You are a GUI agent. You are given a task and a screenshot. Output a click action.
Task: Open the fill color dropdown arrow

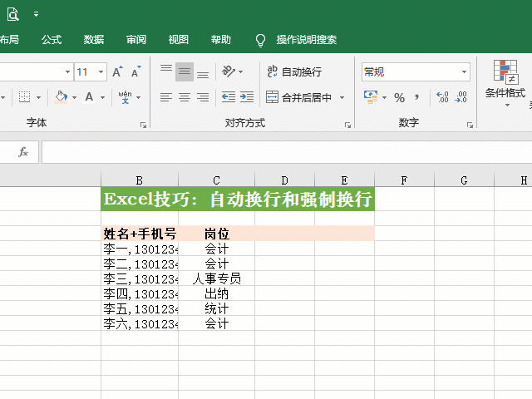[x=74, y=98]
